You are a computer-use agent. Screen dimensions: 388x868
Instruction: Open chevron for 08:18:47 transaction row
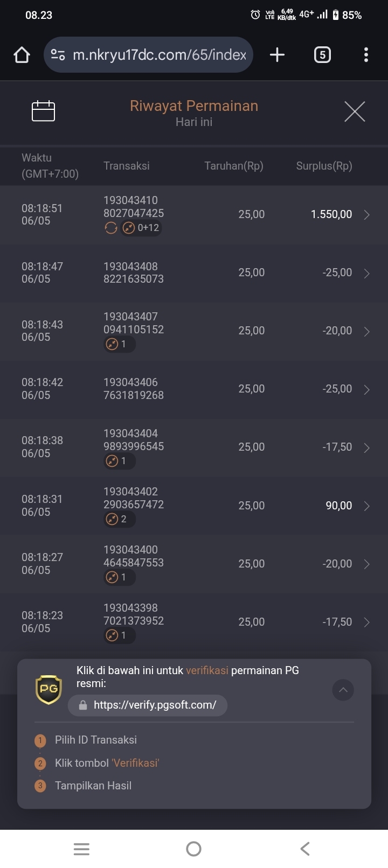click(367, 274)
